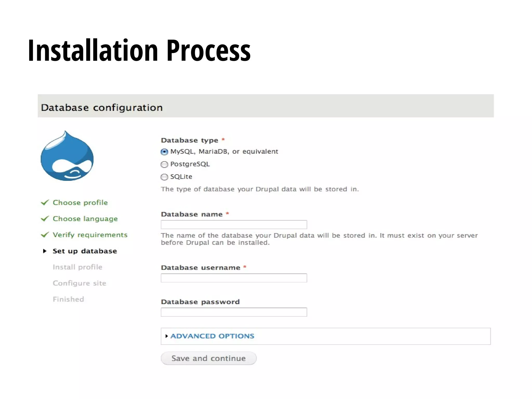This screenshot has width=532, height=399.
Task: Click the Finished step label
Action: (68, 299)
